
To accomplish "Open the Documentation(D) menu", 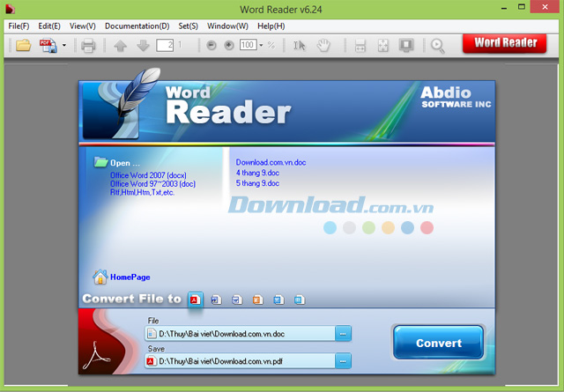I will [137, 26].
